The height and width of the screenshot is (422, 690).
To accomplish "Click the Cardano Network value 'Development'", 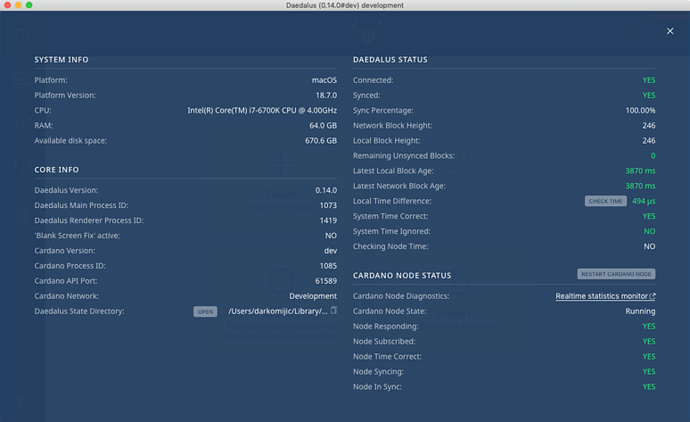I will (x=313, y=296).
